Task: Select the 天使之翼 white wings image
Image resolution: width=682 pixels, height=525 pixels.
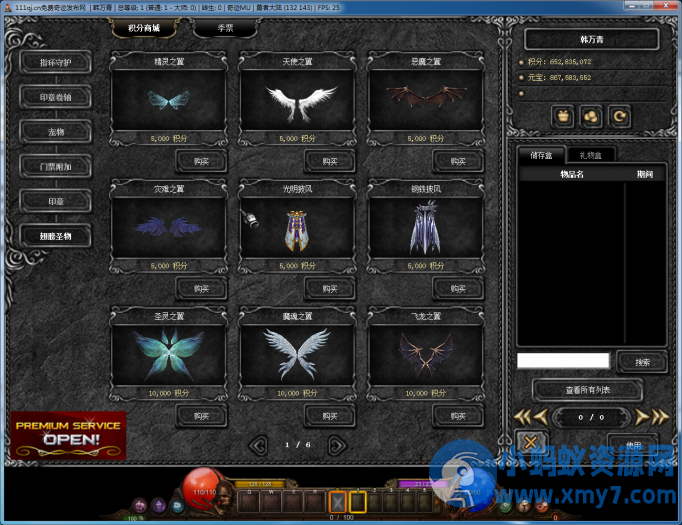Action: click(x=297, y=100)
